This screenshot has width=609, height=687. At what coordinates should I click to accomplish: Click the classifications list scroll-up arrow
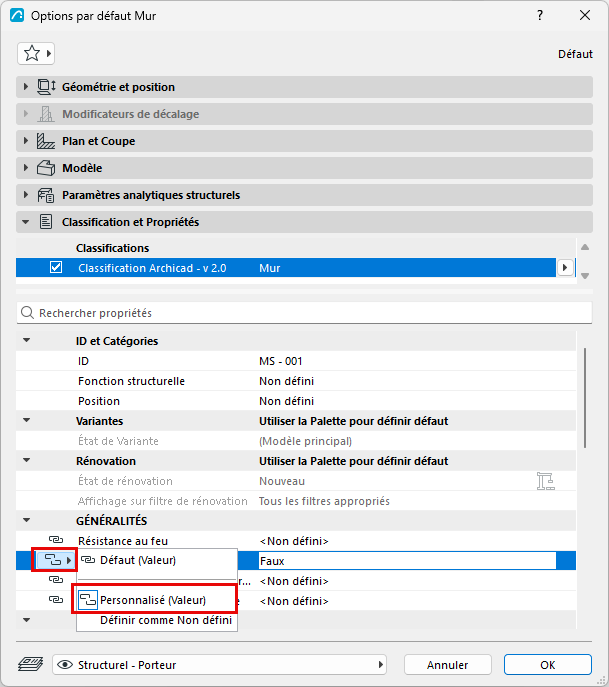pyautogui.click(x=584, y=247)
